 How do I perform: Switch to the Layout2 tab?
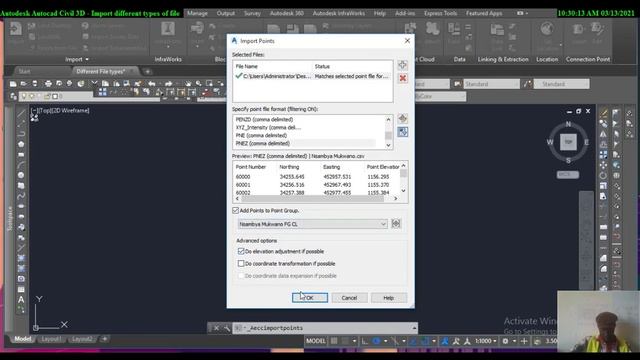[x=82, y=339]
